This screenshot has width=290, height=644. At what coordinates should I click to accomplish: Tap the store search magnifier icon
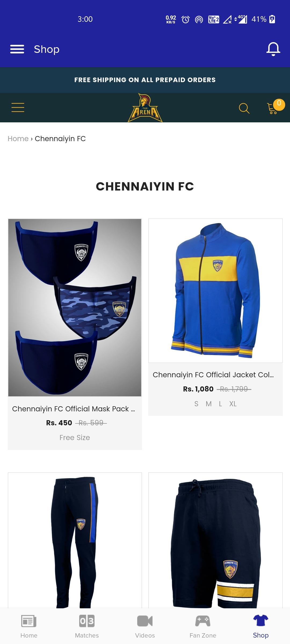point(244,108)
